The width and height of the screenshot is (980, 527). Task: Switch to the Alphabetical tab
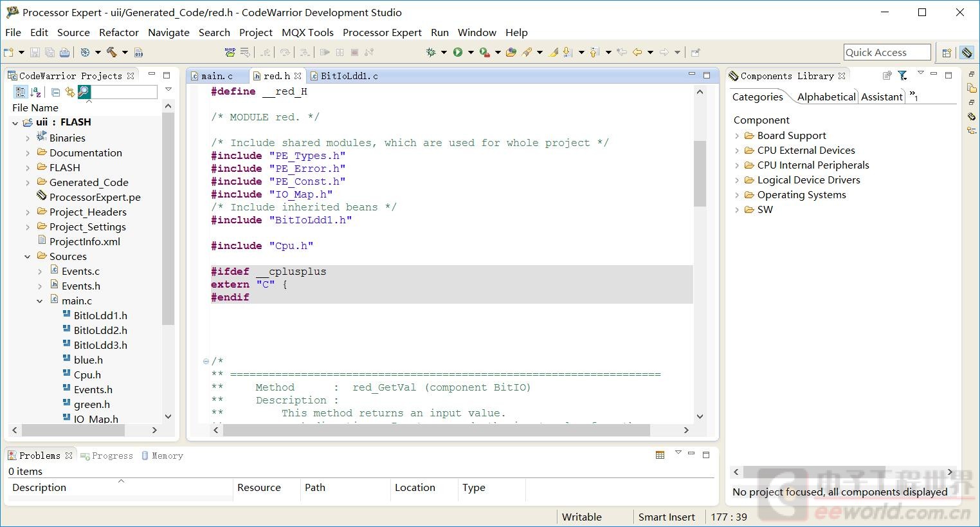click(826, 97)
